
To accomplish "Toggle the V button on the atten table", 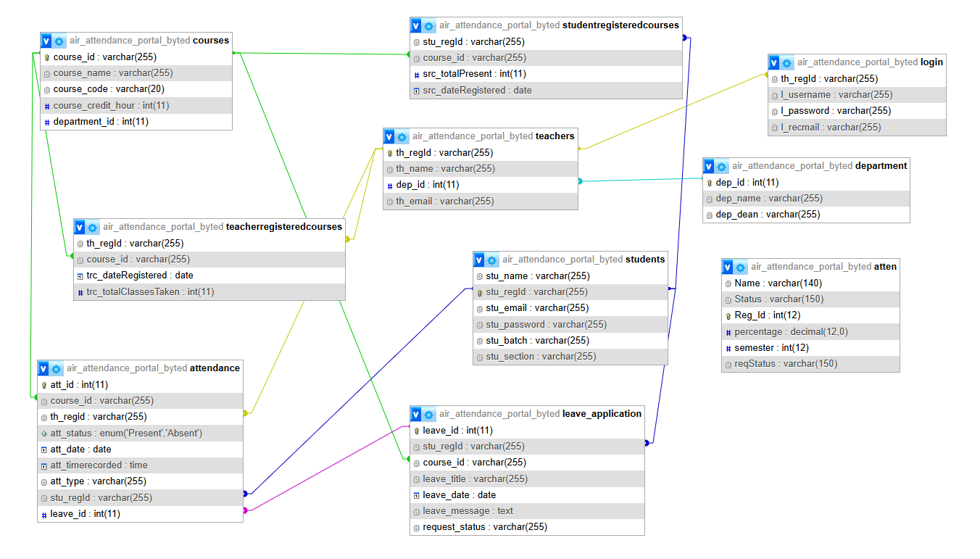I will pos(728,267).
